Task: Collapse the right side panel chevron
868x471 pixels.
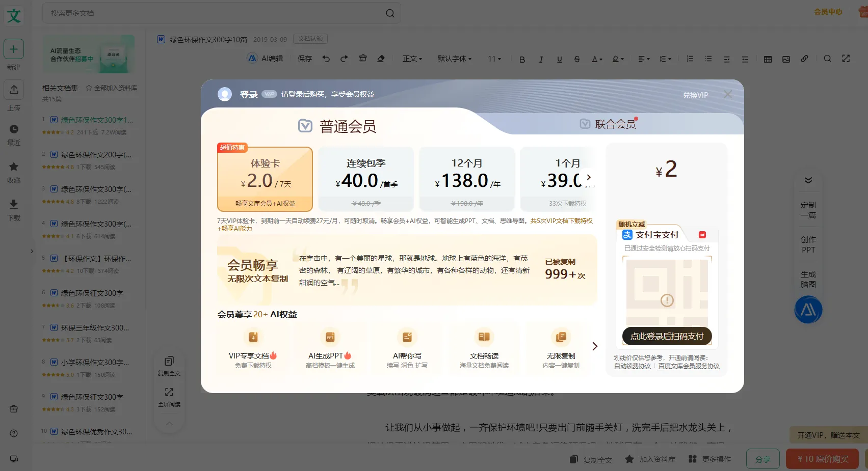Action: 808,180
